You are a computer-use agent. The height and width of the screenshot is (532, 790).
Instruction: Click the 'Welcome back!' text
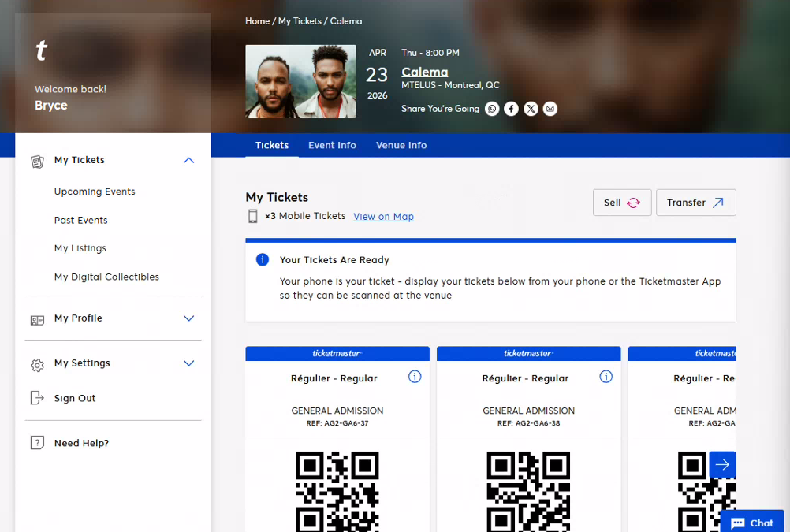[x=70, y=89]
